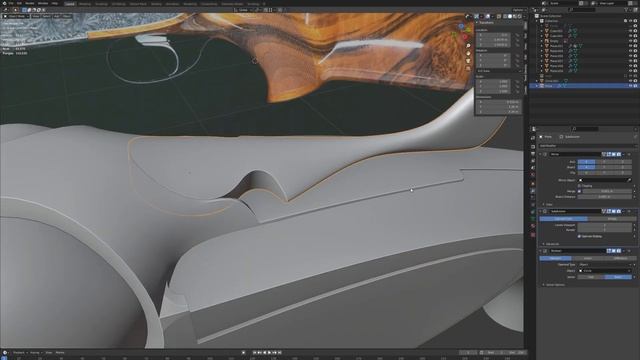Screen dimensions: 640x360
Task: Open the timeline Playback menu
Action: [19, 353]
